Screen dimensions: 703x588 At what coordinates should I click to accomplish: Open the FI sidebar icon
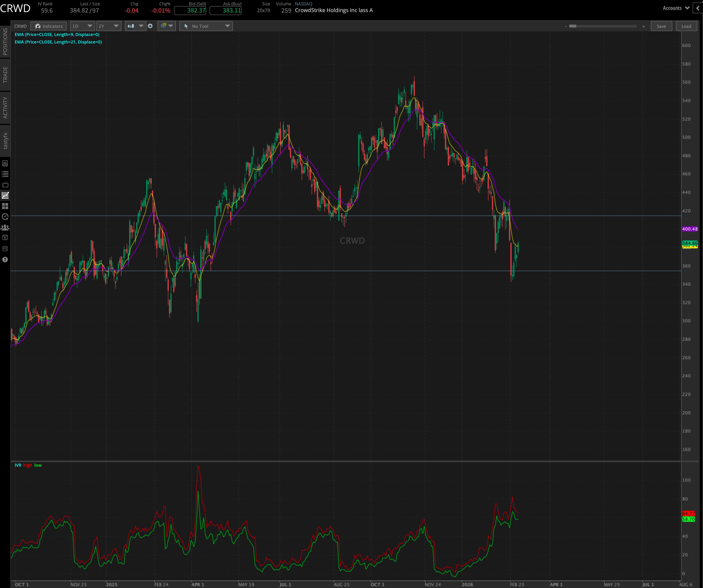[5, 249]
